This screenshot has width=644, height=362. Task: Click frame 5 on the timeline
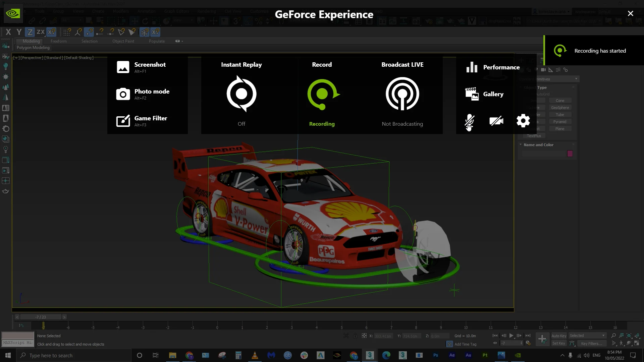coord(341,326)
